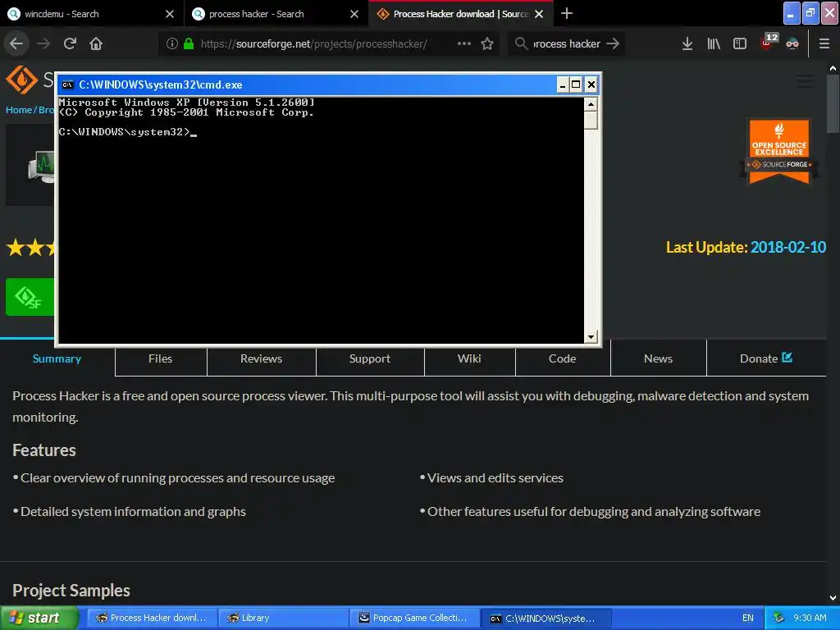Click the search box containing 'process hacker'
Image resolution: width=840 pixels, height=630 pixels.
pyautogui.click(x=567, y=43)
